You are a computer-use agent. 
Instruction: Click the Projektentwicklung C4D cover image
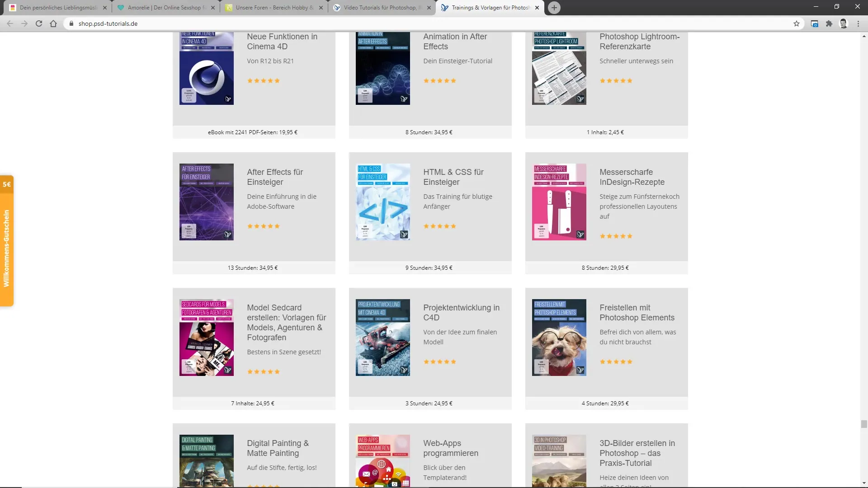[x=382, y=338]
